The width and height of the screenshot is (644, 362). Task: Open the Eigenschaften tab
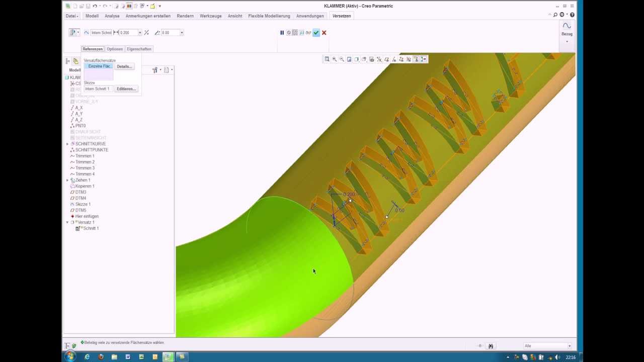[x=139, y=49]
